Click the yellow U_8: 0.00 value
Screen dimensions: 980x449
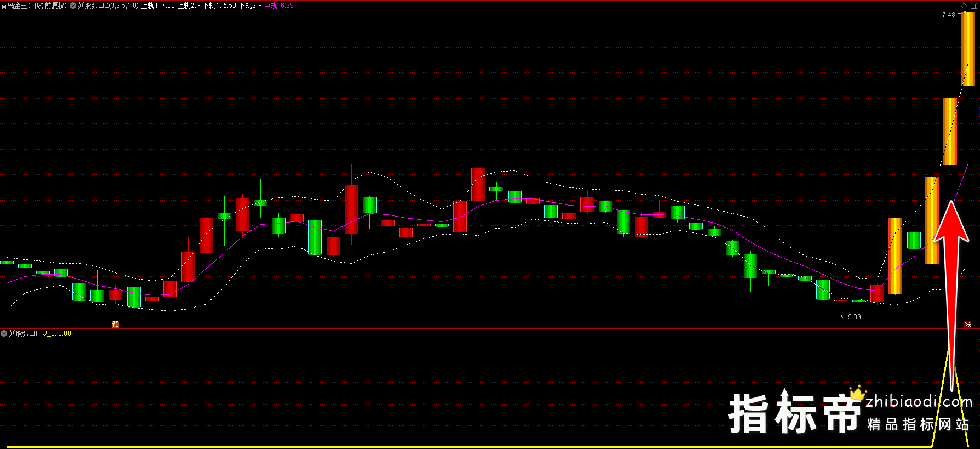tap(56, 333)
